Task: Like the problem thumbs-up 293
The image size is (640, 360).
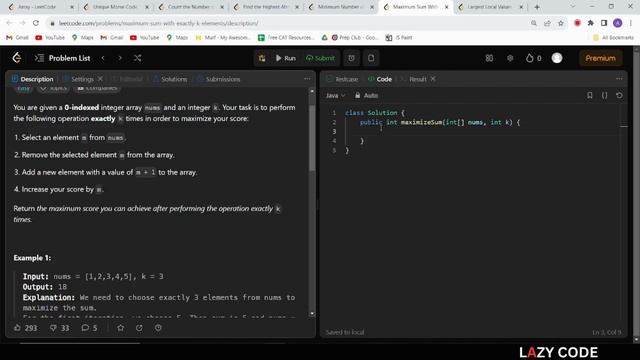Action: [25, 328]
